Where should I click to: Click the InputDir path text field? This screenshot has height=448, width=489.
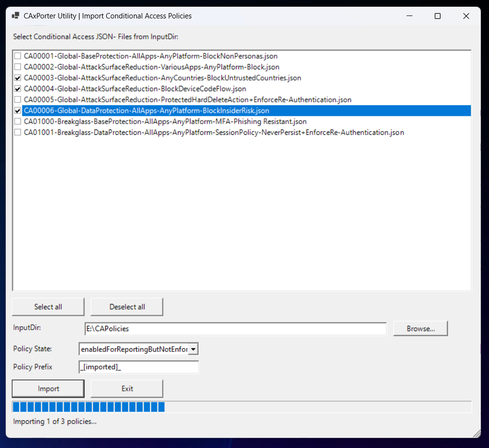236,329
